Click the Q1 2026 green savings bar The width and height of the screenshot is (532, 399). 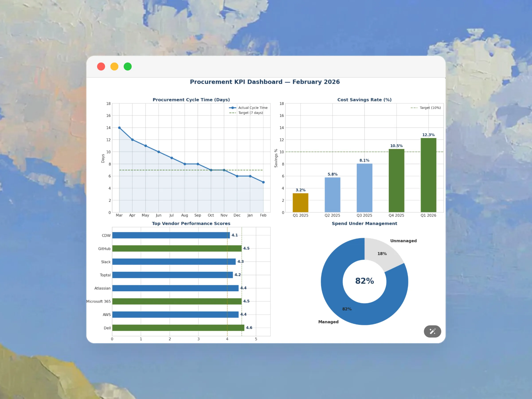click(x=428, y=175)
